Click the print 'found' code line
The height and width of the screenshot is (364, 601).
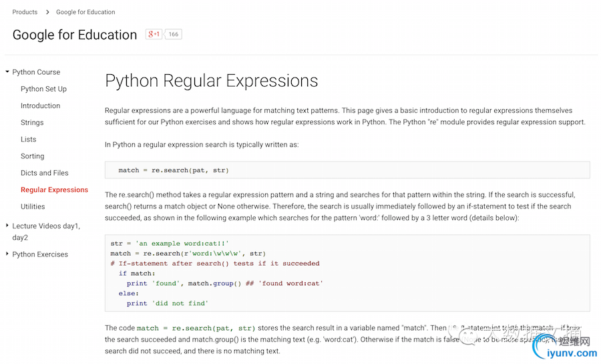pyautogui.click(x=225, y=283)
